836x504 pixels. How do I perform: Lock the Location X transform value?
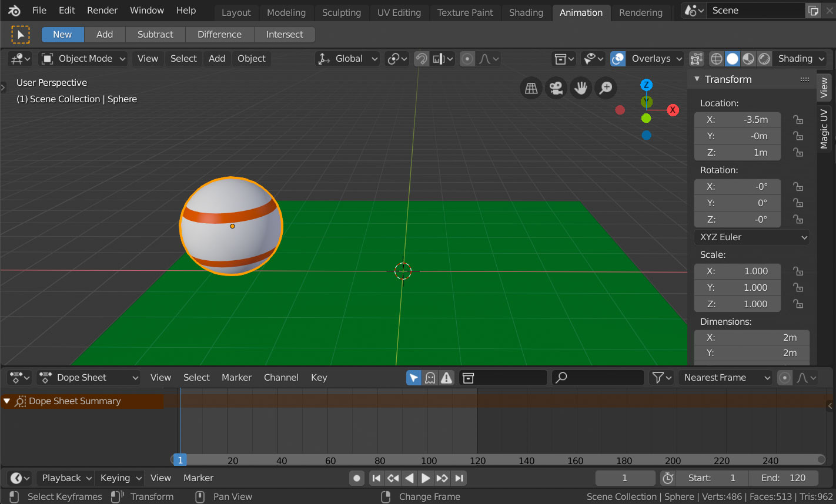[x=798, y=120]
